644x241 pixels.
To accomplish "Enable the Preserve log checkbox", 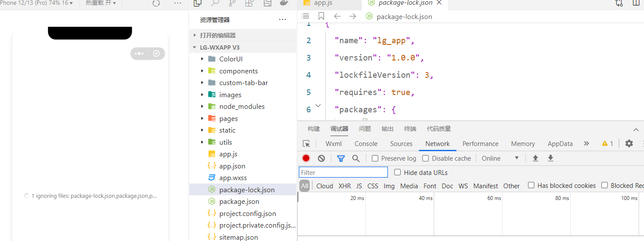I will click(375, 159).
